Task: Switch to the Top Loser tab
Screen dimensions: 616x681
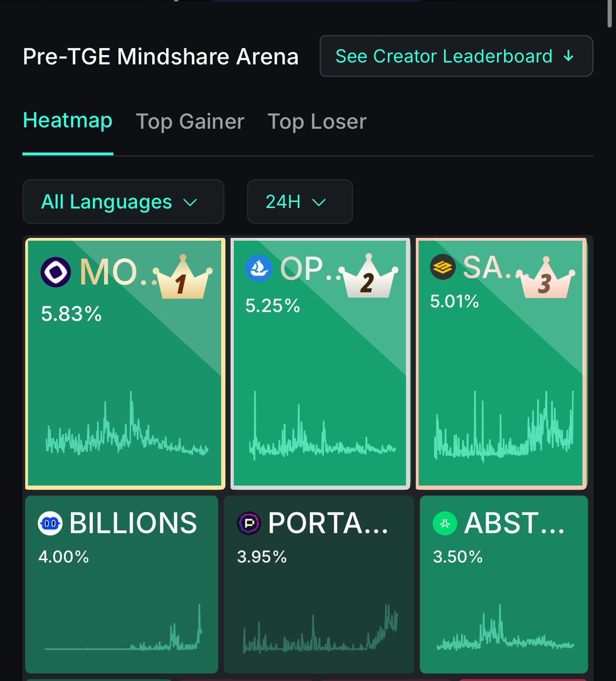Action: coord(317,121)
